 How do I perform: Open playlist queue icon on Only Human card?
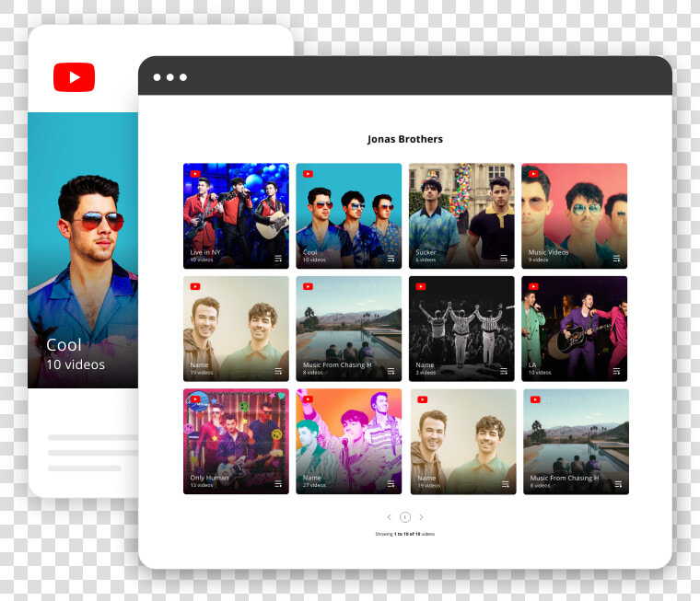278,484
